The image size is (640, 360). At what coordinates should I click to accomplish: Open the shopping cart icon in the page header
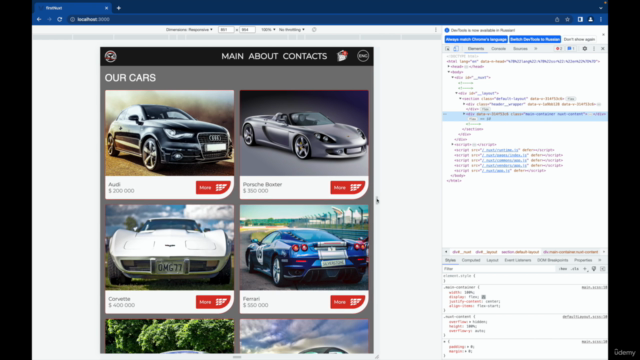point(342,56)
